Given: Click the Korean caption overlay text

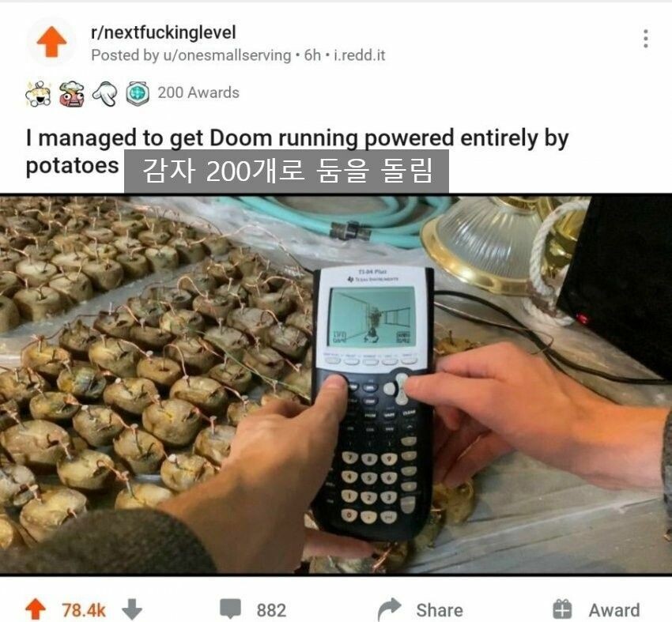Looking at the screenshot, I should point(286,171).
